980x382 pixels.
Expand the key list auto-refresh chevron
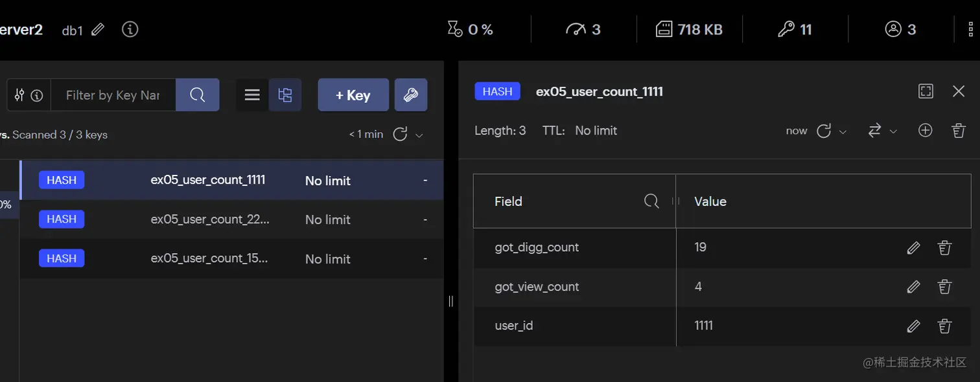click(x=419, y=135)
